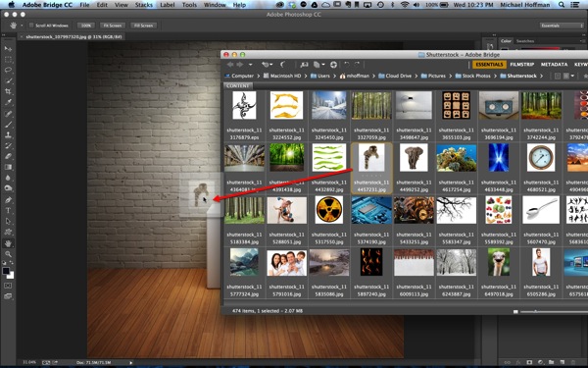Select the Dodge tool
Screen dimensions: 588x368
pyautogui.click(x=8, y=188)
